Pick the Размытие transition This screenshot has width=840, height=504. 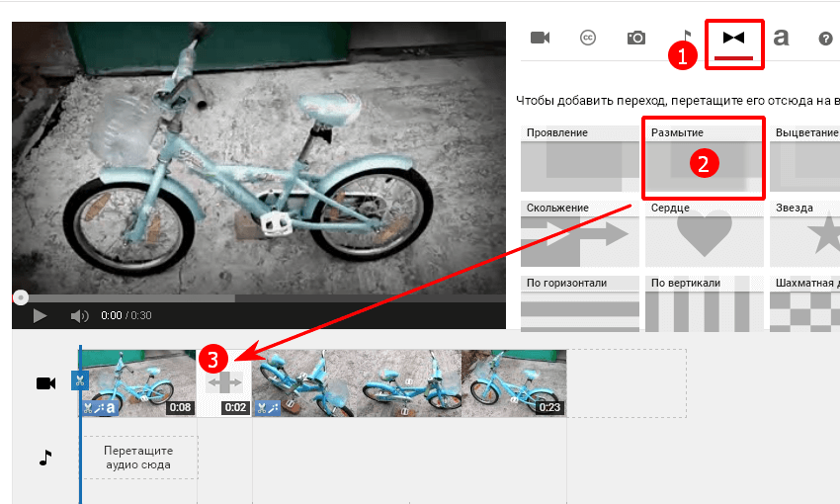704,158
